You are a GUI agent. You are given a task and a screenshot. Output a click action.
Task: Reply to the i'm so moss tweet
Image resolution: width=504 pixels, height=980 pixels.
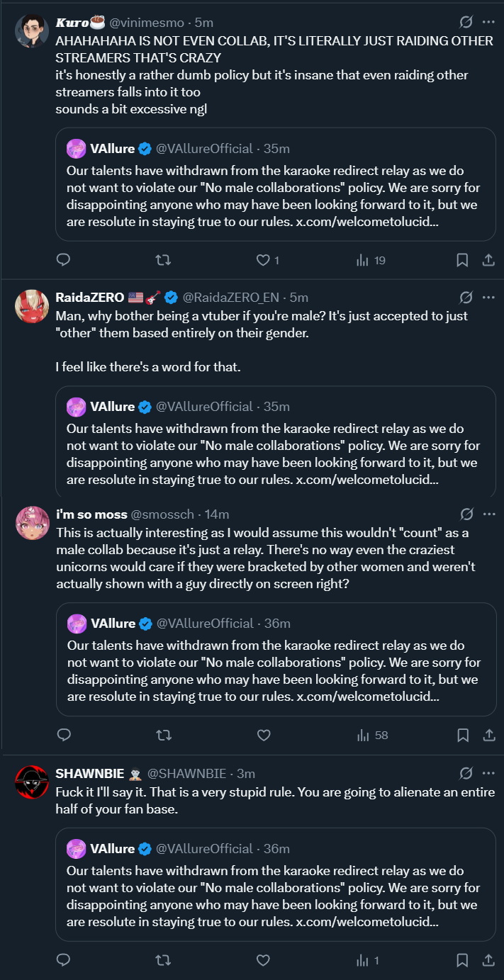[63, 735]
